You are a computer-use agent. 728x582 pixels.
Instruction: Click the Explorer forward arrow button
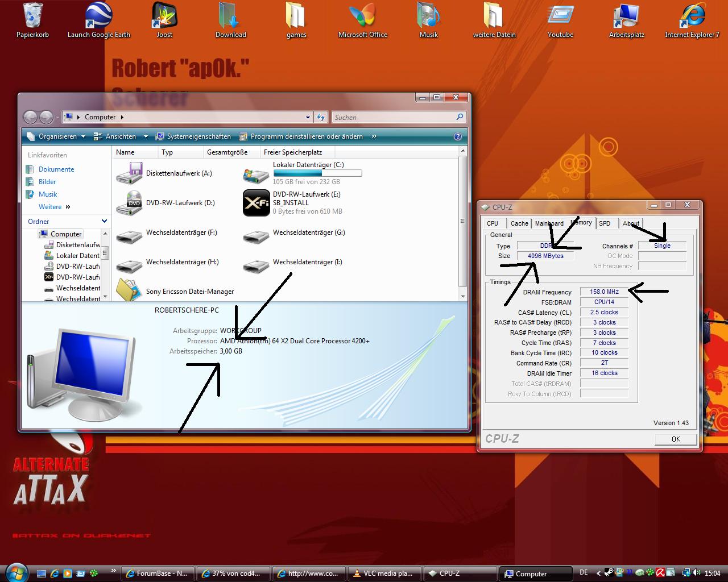coord(46,117)
